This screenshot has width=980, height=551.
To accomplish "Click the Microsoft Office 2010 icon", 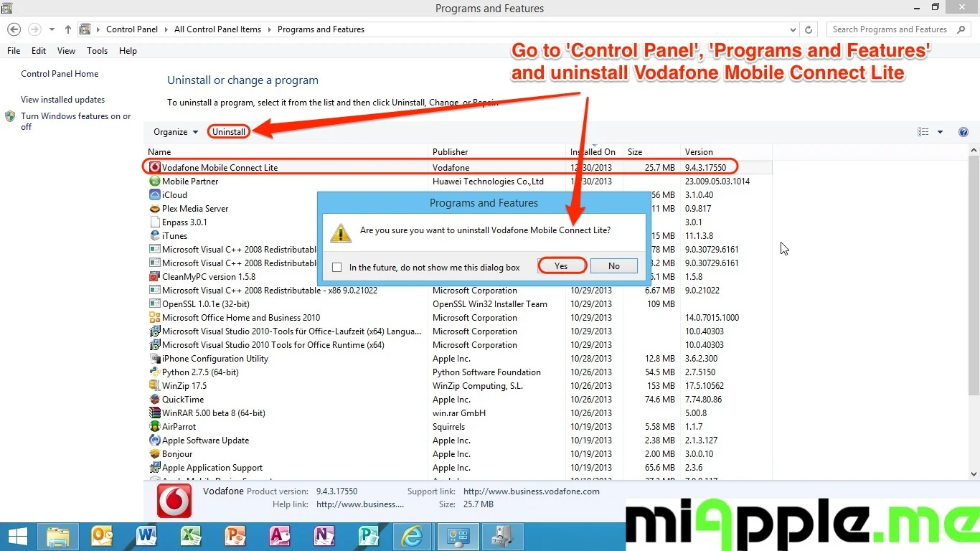I will [x=154, y=318].
